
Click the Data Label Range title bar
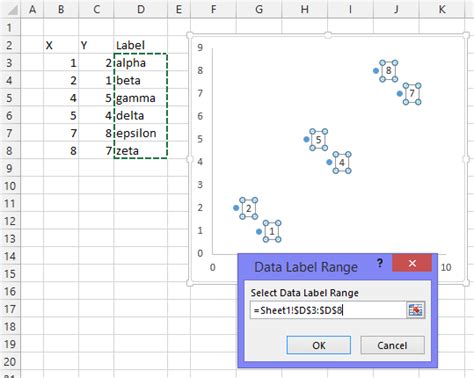click(x=306, y=267)
